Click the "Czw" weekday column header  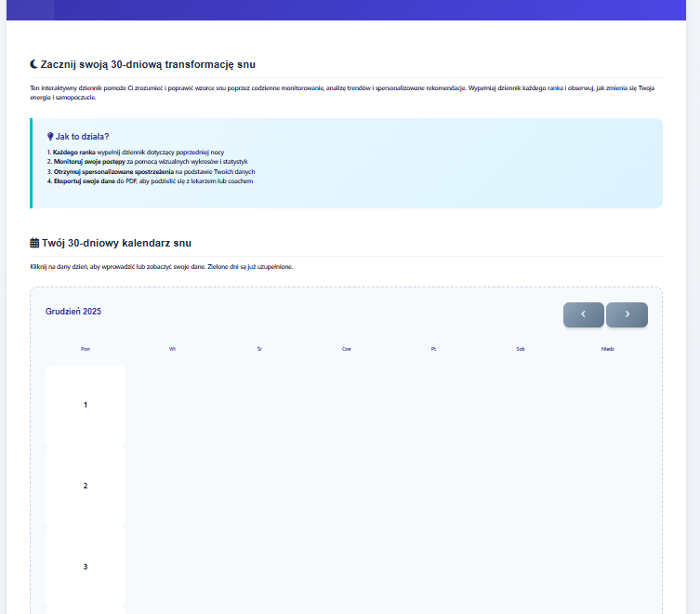tap(346, 349)
